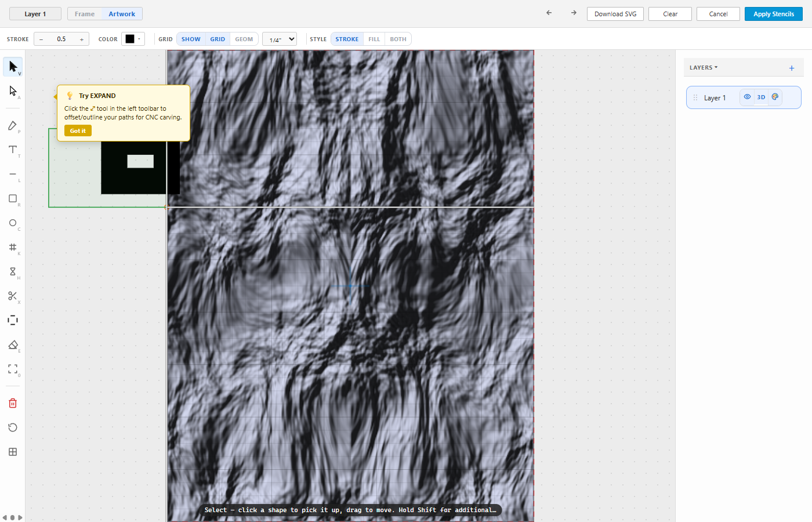Select the direct selection (hollow arrow) tool

(x=13, y=91)
